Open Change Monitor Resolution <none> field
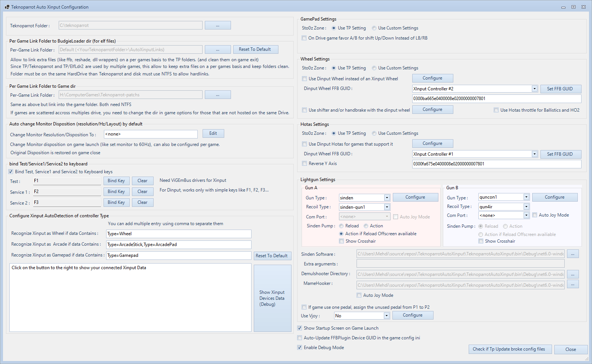The image size is (592, 364). (151, 134)
